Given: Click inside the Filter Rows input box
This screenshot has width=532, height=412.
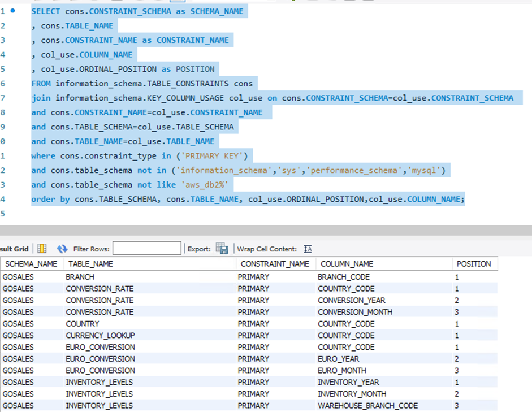Looking at the screenshot, I should [x=146, y=249].
